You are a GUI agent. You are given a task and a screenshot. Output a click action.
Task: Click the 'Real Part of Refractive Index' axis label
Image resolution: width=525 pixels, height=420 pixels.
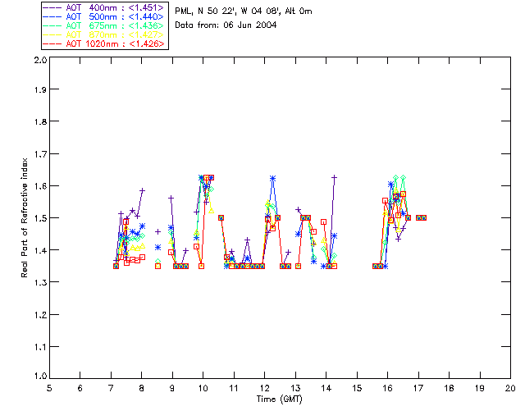[25, 217]
